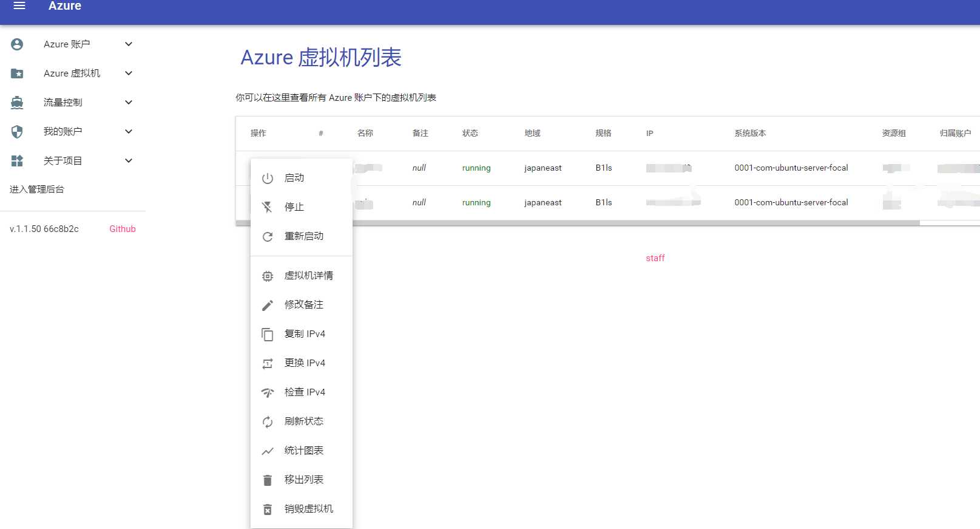Choose 检查 IPv4 menu entry
The image size is (980, 529).
coord(302,392)
